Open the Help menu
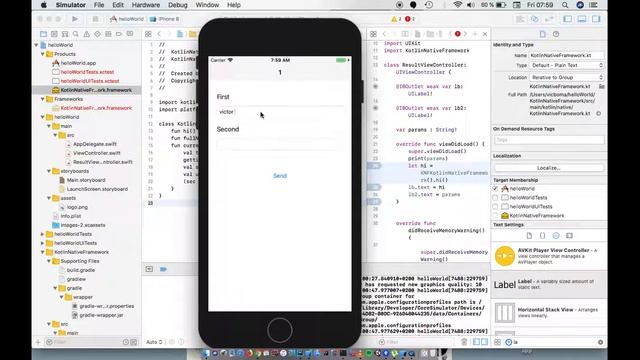Screen dimensions: 640x360 click(x=233, y=5)
